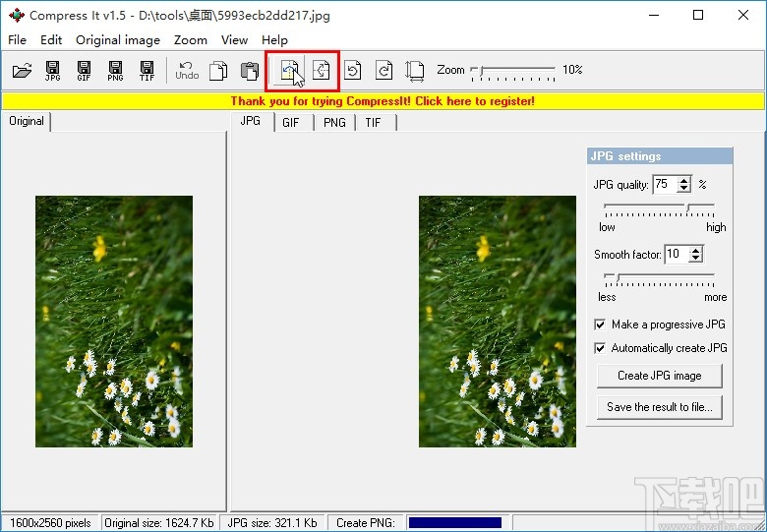767x532 pixels.
Task: Click the Copy icon in the toolbar
Action: [x=218, y=70]
